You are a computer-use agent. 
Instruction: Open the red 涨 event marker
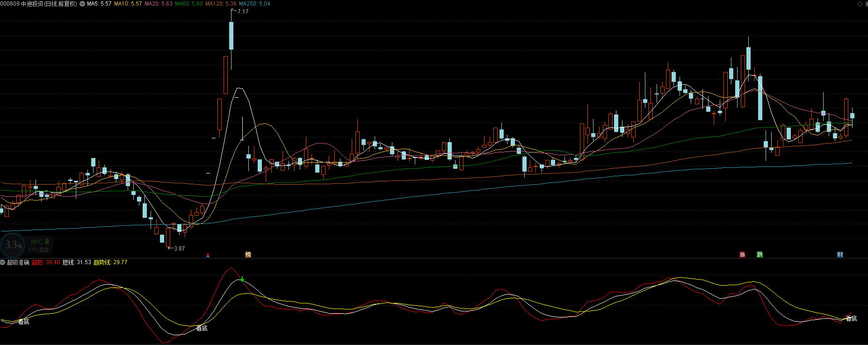tap(742, 255)
